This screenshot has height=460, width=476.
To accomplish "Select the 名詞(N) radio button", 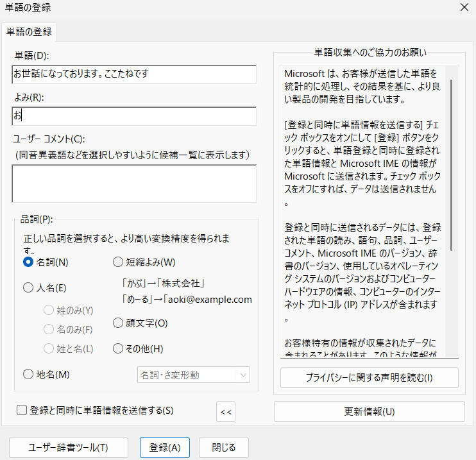I will (x=28, y=262).
